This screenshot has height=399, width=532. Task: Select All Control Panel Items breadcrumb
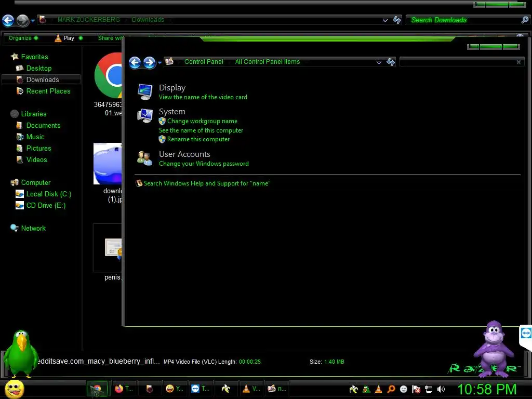click(x=268, y=62)
